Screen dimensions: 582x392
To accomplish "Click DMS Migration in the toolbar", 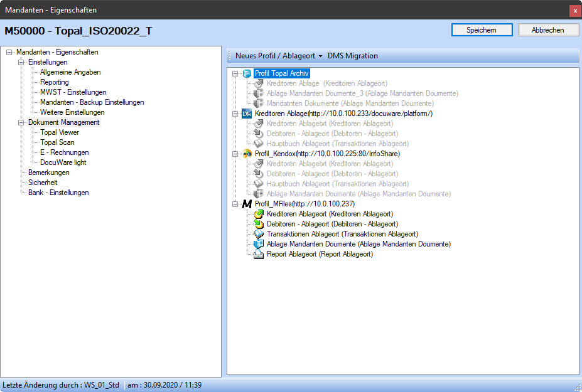I will click(352, 56).
